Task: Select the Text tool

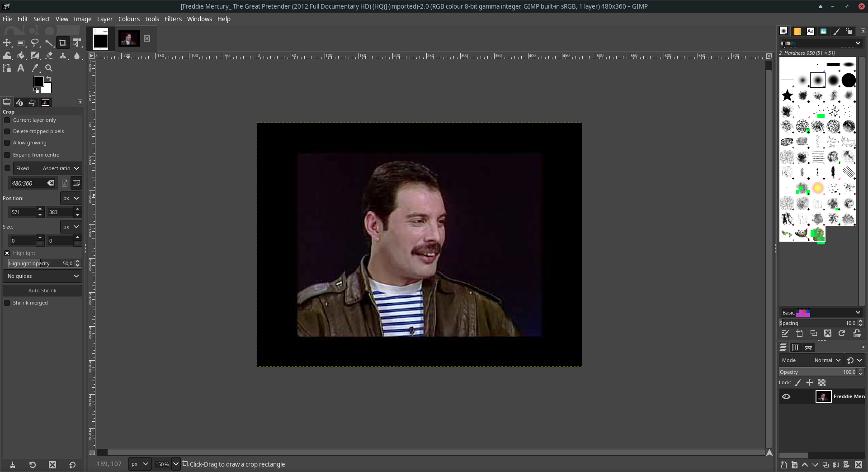Action: coord(21,68)
